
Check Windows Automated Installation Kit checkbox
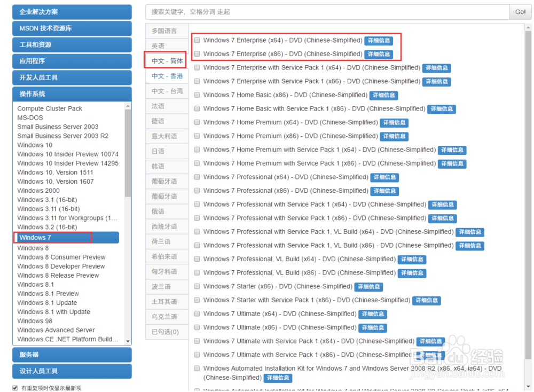[x=197, y=369]
